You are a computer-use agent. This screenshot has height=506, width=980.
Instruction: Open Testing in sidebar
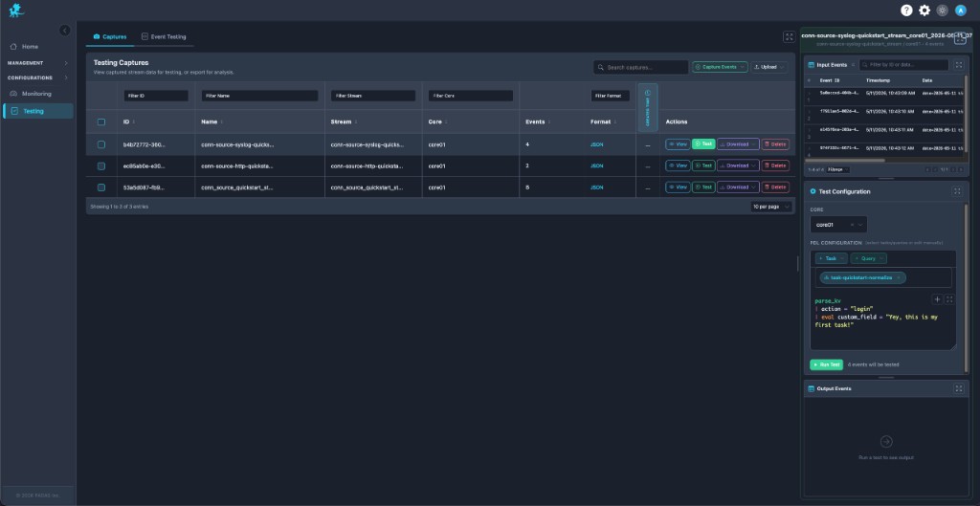pyautogui.click(x=38, y=111)
